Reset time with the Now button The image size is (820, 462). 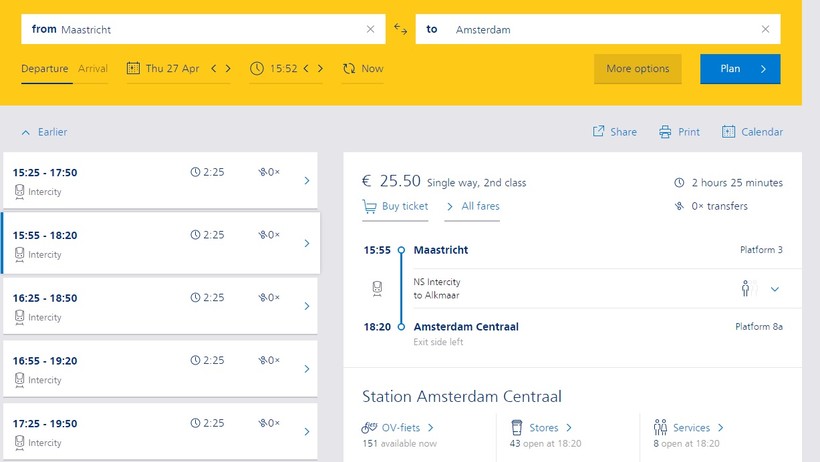tap(362, 69)
